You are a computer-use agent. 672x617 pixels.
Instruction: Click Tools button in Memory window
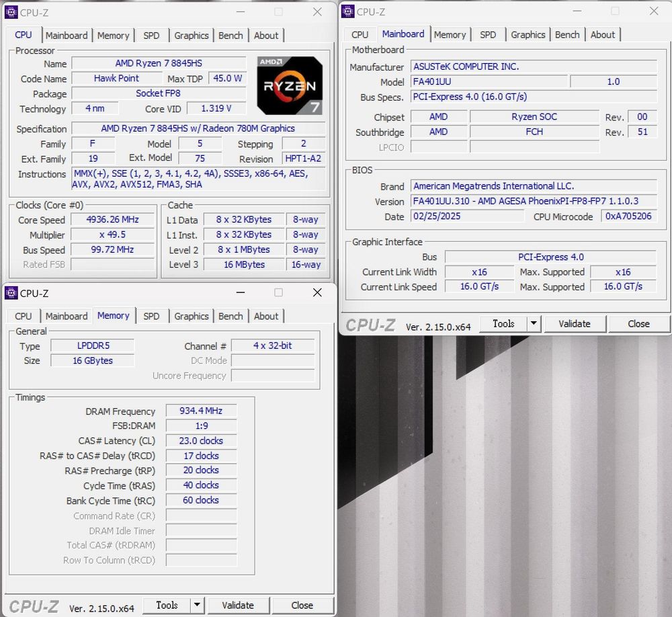point(167,605)
